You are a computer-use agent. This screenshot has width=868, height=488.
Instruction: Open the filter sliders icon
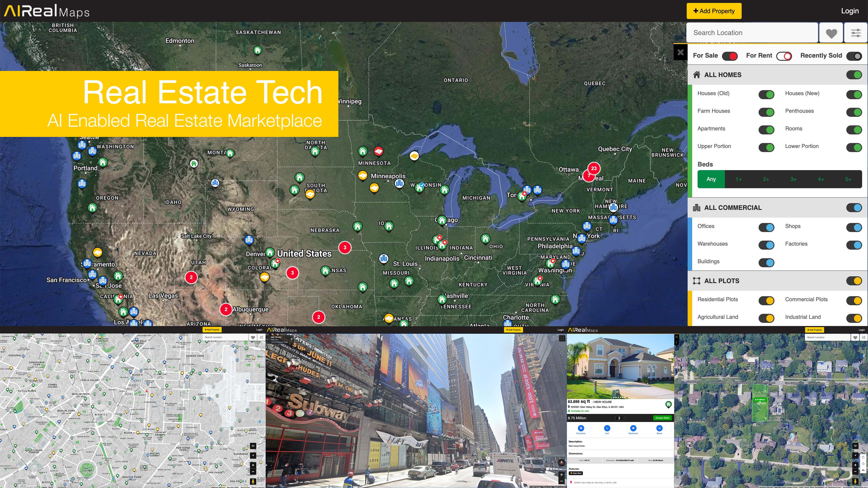tap(856, 33)
